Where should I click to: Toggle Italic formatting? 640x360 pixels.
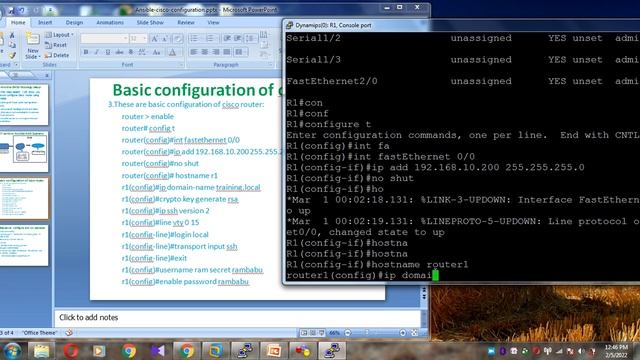[x=97, y=52]
